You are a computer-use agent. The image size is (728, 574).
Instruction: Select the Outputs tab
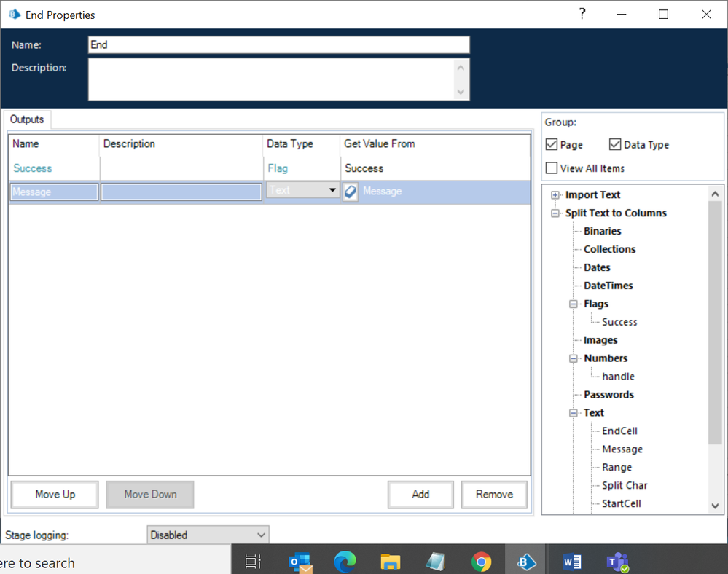pyautogui.click(x=27, y=119)
